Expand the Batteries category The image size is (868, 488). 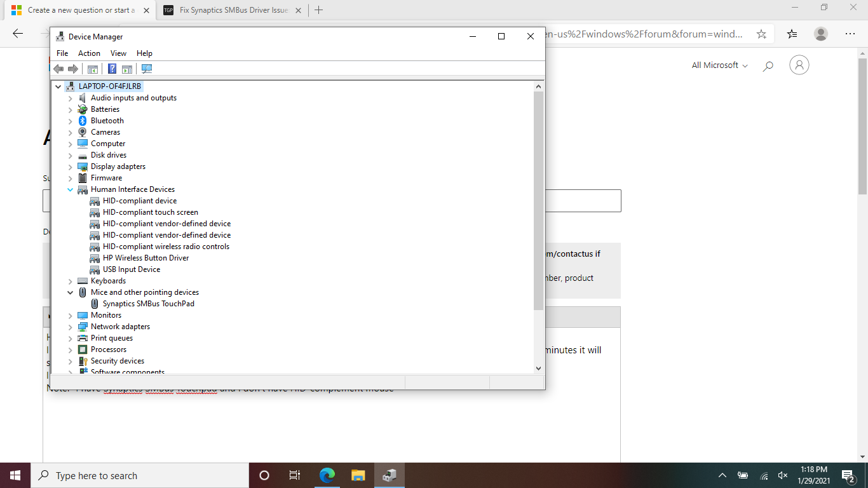point(71,109)
